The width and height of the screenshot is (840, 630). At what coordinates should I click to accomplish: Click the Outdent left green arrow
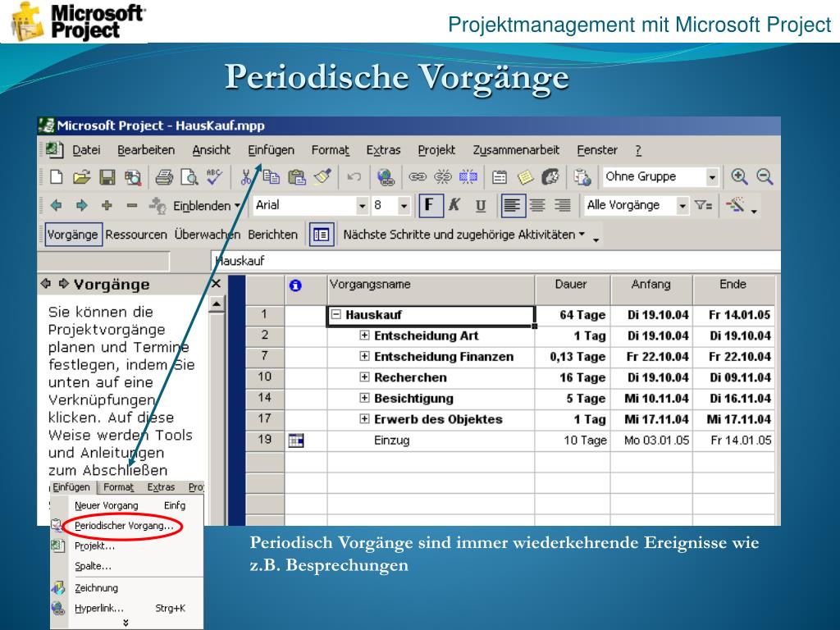(56, 205)
